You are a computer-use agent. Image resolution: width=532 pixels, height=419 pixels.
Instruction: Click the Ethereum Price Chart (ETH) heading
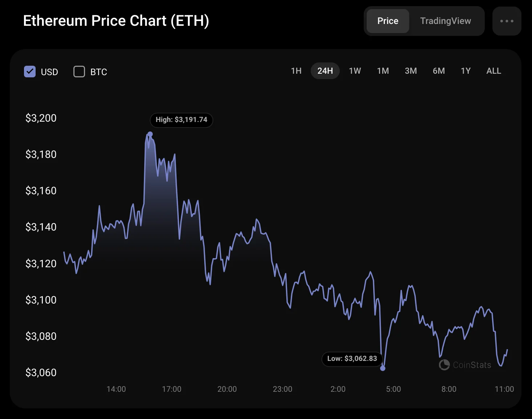point(116,21)
